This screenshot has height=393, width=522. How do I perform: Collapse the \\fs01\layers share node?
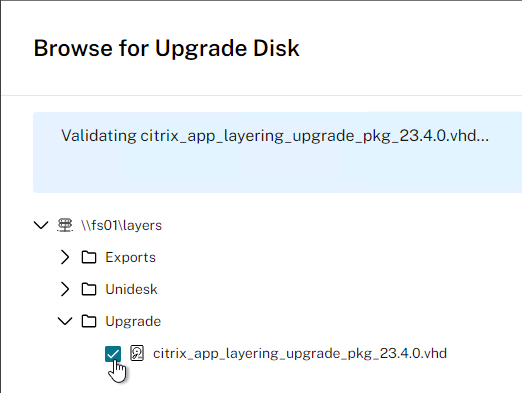(x=41, y=225)
